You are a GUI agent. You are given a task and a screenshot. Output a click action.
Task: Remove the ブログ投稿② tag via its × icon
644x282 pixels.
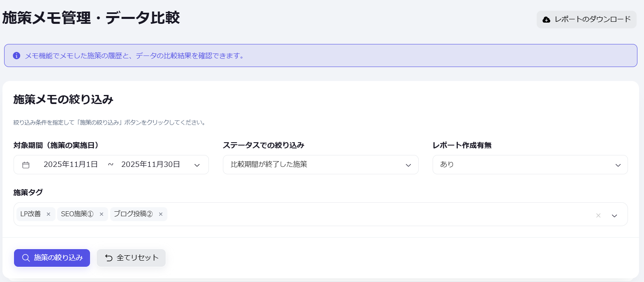tap(160, 214)
